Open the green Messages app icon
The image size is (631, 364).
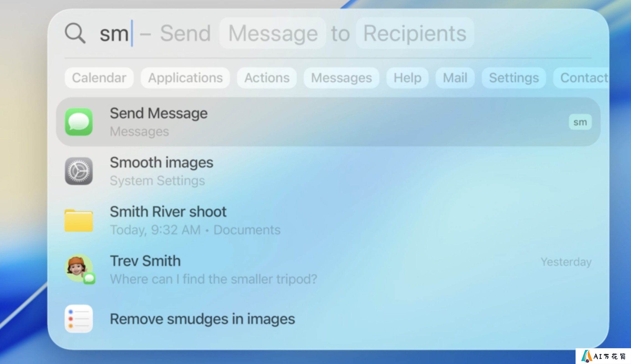pos(79,122)
